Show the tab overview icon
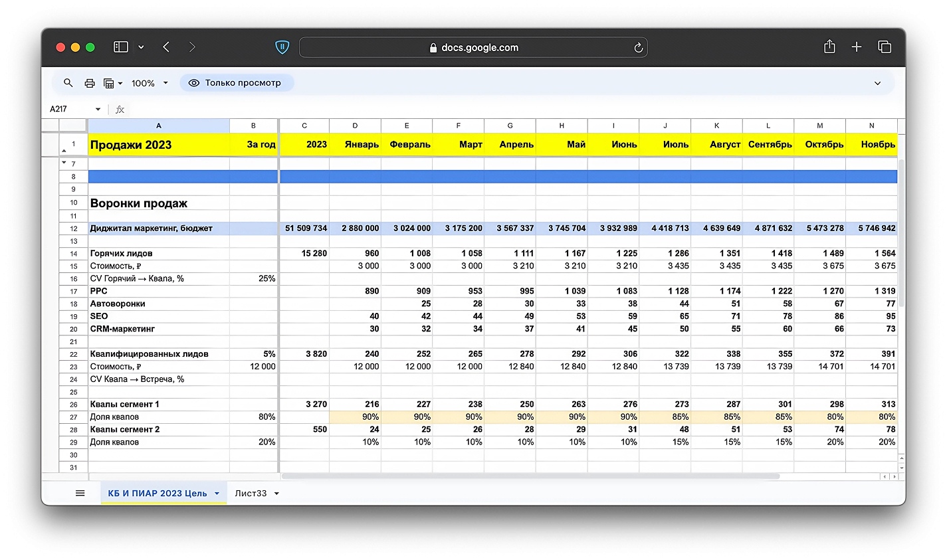947x560 pixels. [x=884, y=47]
